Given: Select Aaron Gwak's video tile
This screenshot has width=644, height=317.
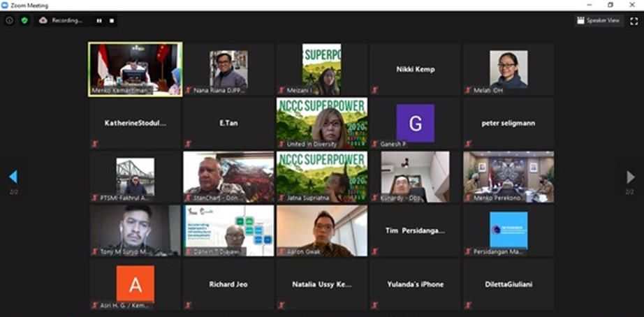Looking at the screenshot, I should (x=321, y=230).
